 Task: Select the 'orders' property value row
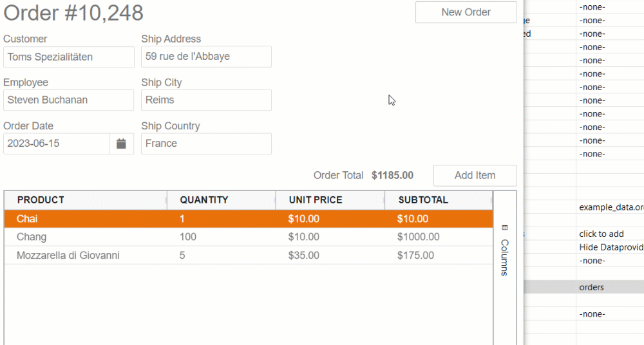pos(591,287)
